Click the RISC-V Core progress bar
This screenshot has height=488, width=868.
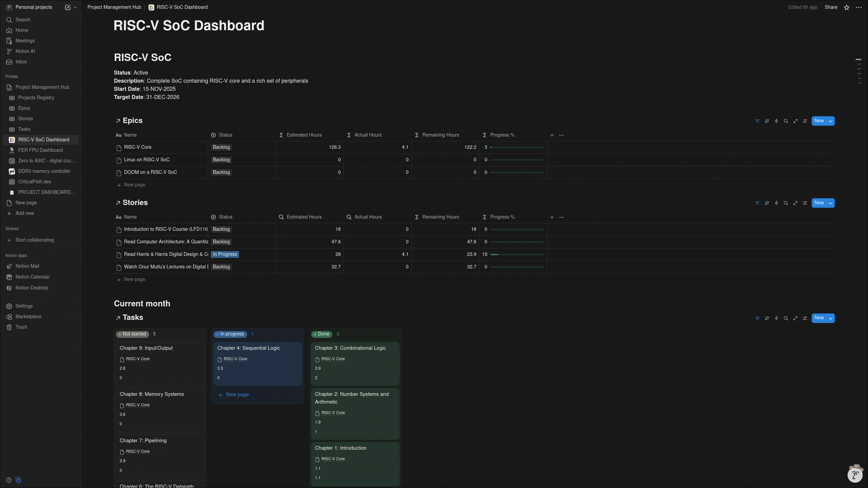point(517,147)
